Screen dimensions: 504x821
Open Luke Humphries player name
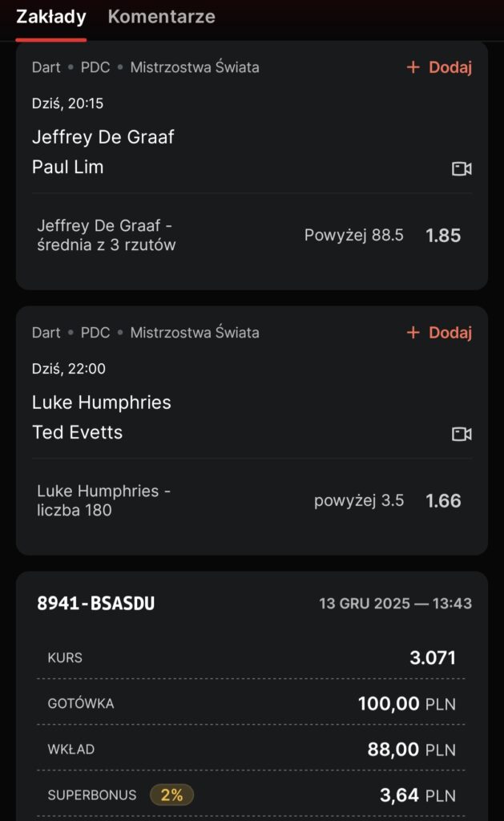(101, 402)
